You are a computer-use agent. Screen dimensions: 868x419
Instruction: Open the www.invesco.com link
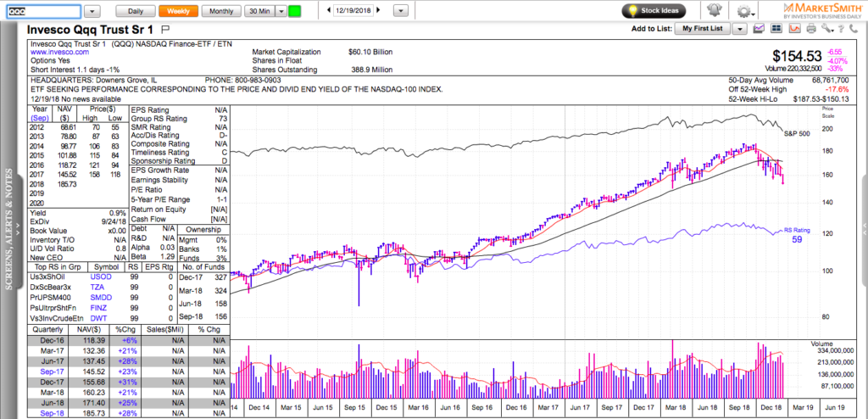tap(57, 53)
